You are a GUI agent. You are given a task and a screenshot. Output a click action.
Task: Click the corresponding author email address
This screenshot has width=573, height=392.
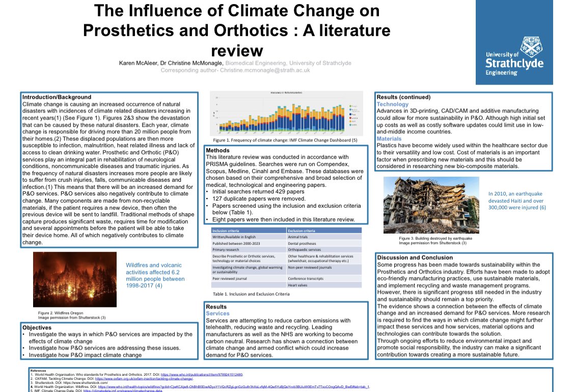click(x=265, y=70)
